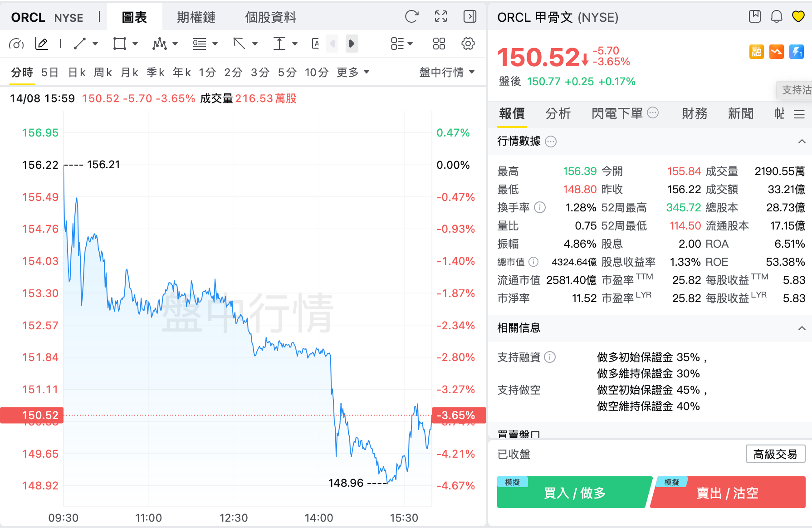The image size is (812, 528).
Task: Select the 日k timeframe
Action: [77, 72]
